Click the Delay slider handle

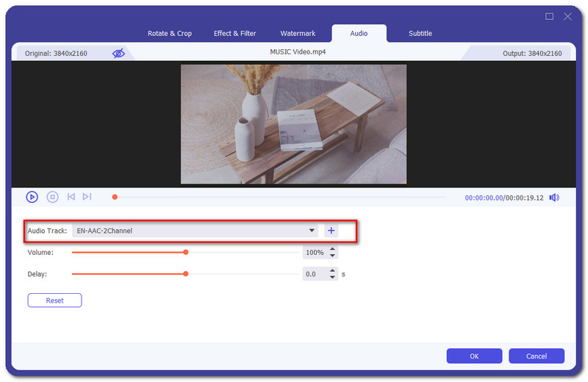tap(186, 274)
